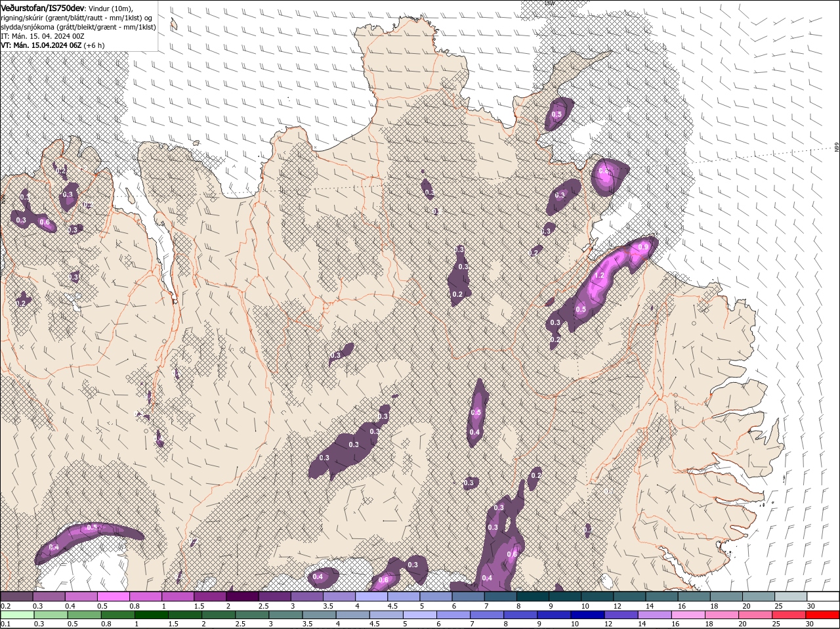This screenshot has width=840, height=629.
Task: Click the 1.5 label in lower legend
Action: (x=173, y=624)
